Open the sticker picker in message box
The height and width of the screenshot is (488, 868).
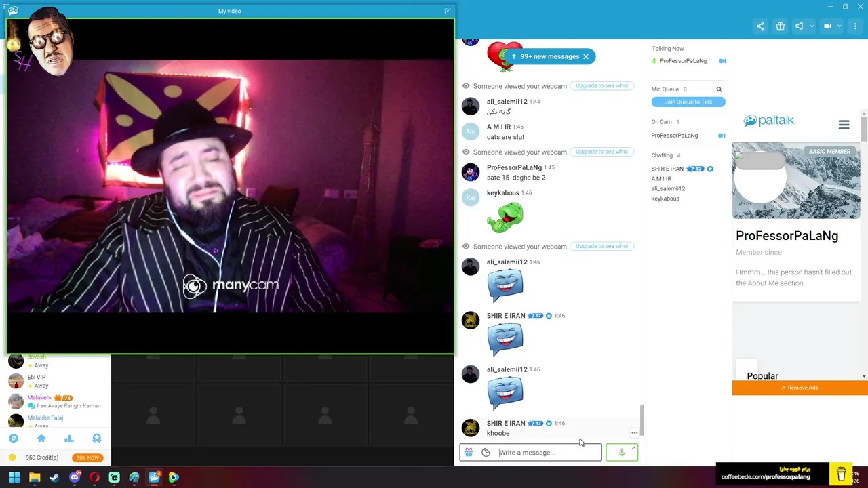pyautogui.click(x=486, y=453)
